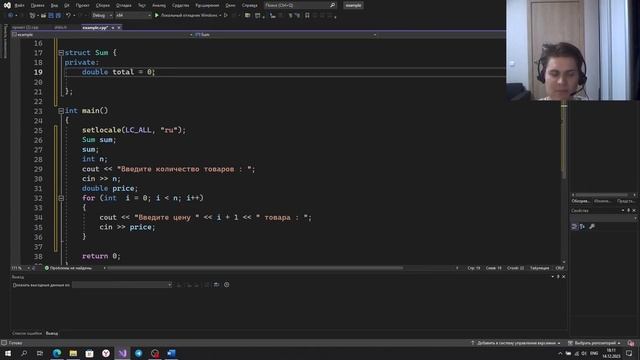Click the Visual Studio taskbar icon

click(122, 353)
